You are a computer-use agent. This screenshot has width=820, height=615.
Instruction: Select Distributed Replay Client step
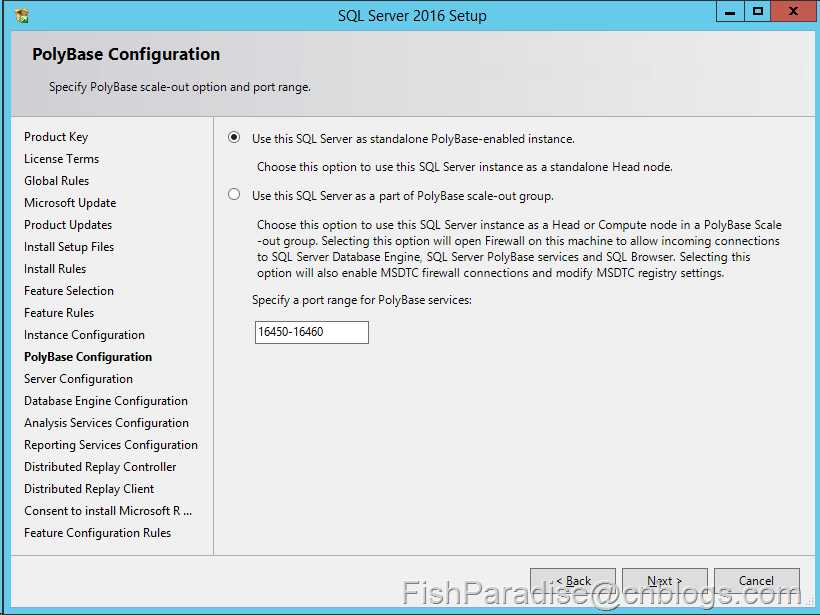pos(89,488)
